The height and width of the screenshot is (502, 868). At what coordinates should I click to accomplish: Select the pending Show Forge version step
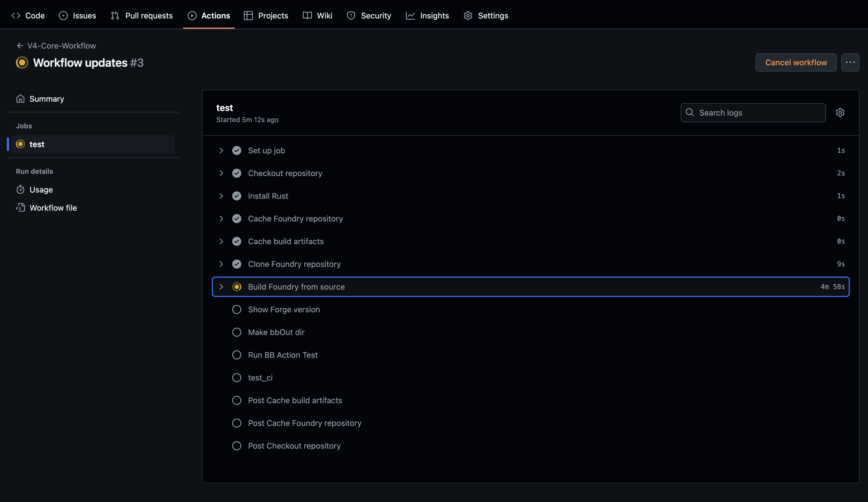(x=284, y=309)
